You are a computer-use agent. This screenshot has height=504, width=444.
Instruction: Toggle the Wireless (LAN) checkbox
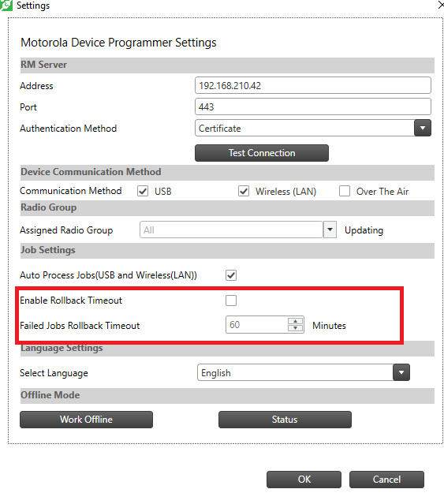tap(244, 191)
